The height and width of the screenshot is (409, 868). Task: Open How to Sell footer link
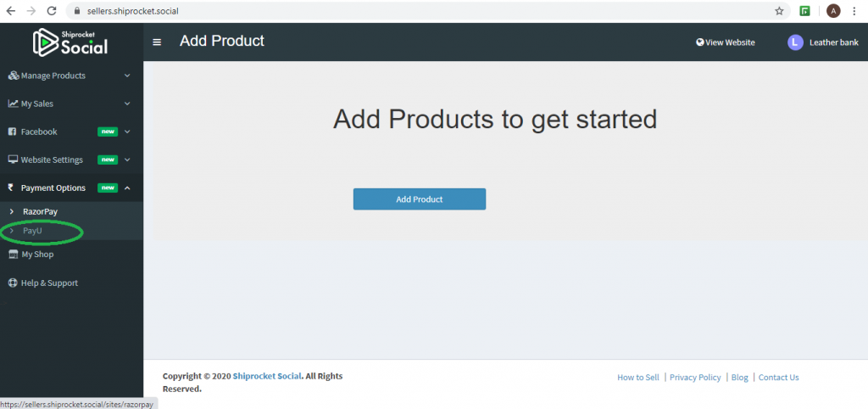tap(638, 378)
